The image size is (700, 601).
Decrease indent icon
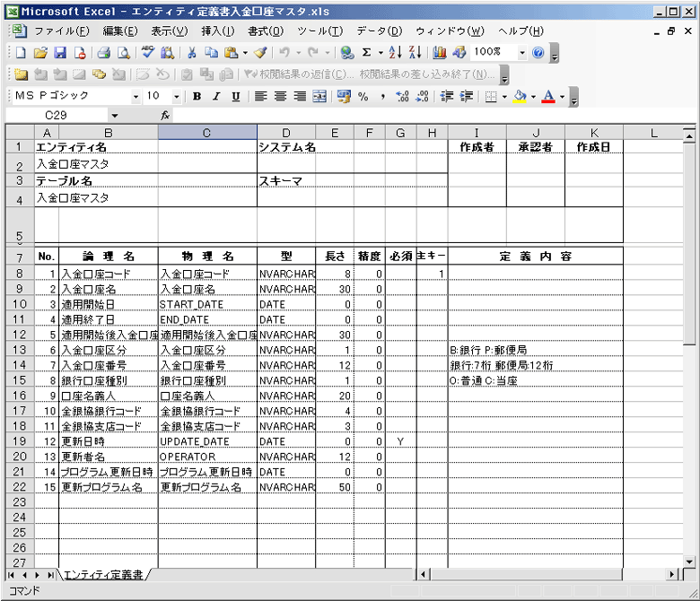click(446, 96)
